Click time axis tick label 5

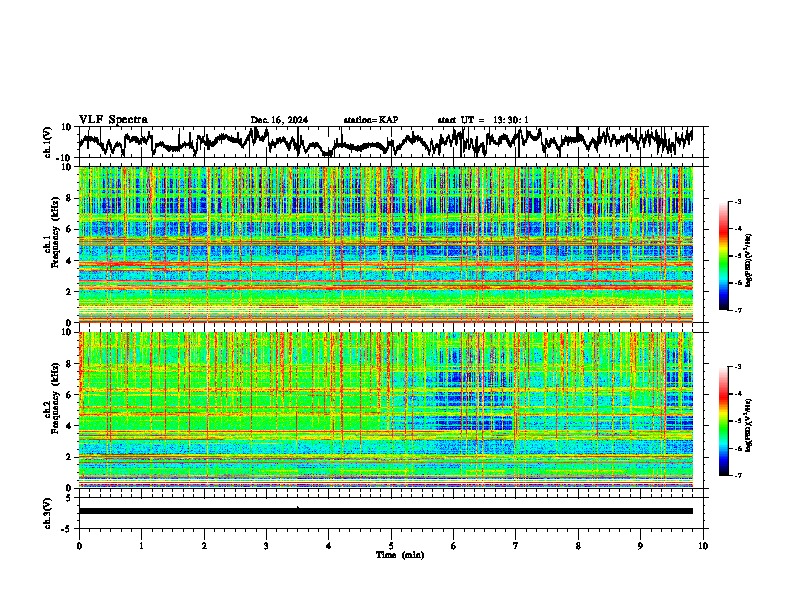tap(391, 546)
